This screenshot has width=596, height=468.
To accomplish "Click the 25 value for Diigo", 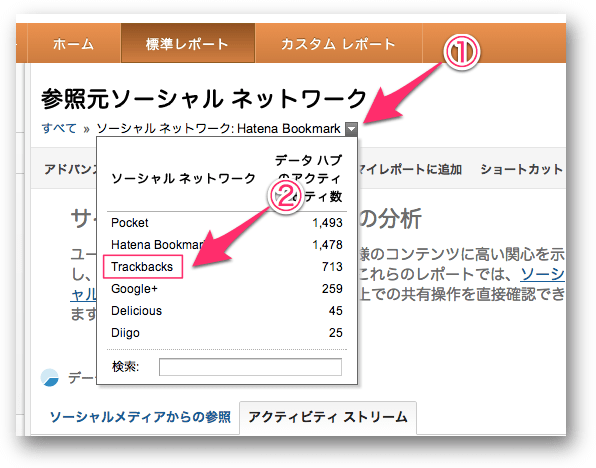I will [x=336, y=333].
